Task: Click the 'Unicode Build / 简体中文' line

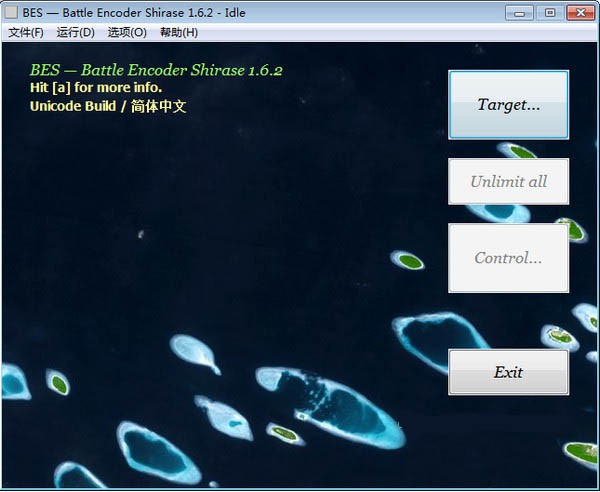Action: pos(108,106)
